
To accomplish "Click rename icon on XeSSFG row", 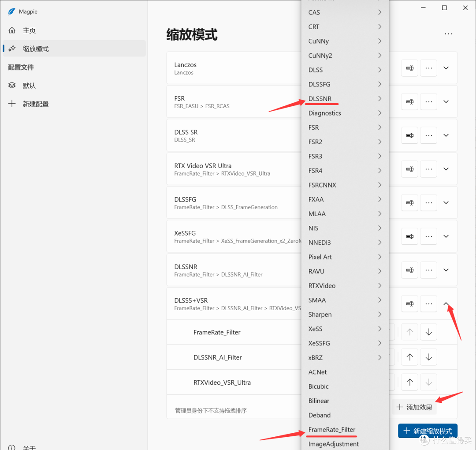I will click(410, 236).
